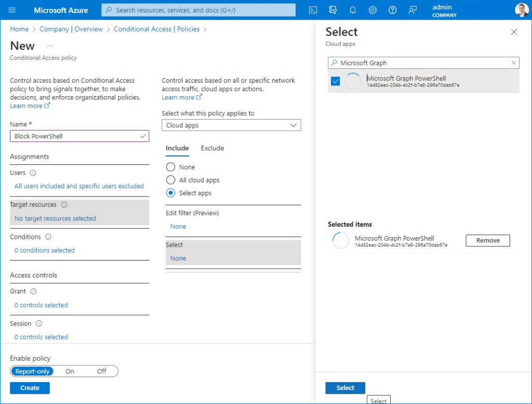Open the 0 conditions selected link

tap(44, 250)
